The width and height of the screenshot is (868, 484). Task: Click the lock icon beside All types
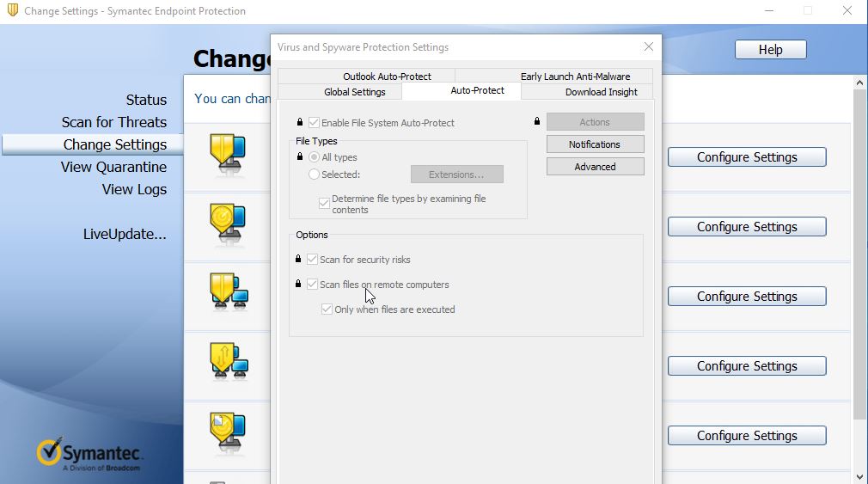pos(299,156)
